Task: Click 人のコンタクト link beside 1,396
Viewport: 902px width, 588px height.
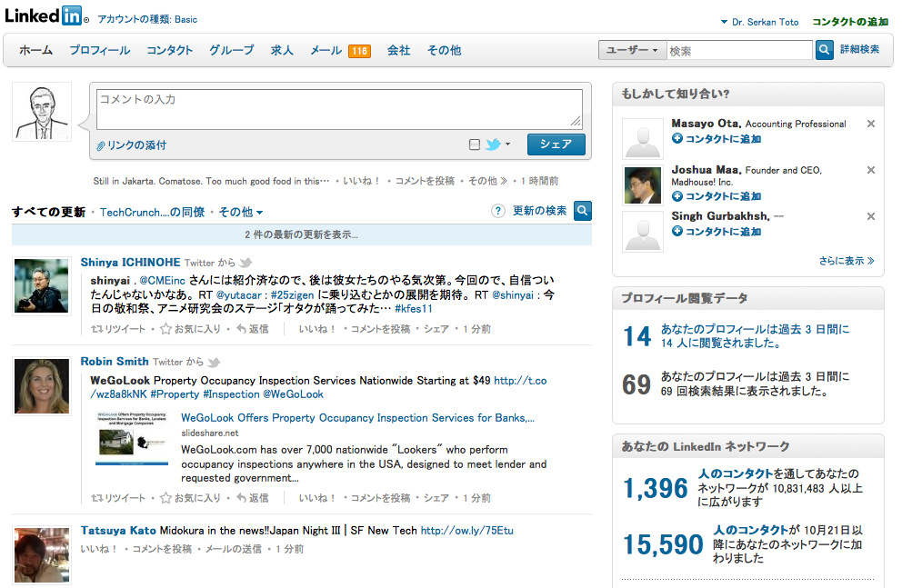Action: pyautogui.click(x=736, y=473)
